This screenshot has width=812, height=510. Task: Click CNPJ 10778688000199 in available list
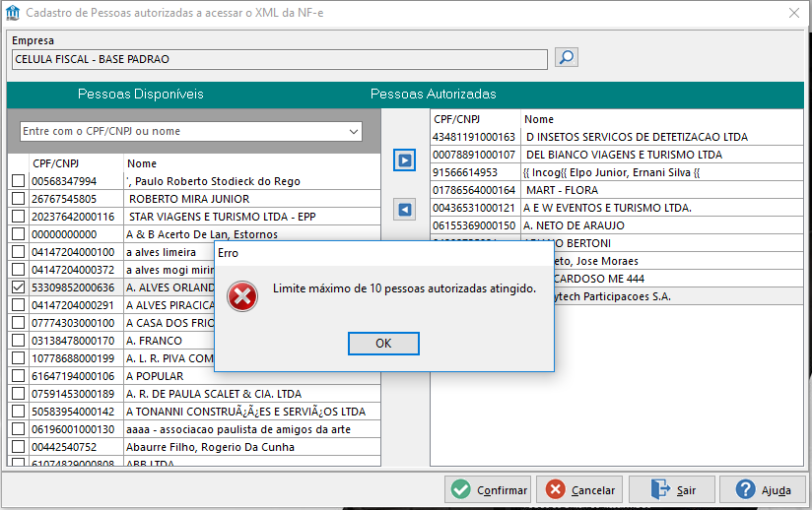[x=73, y=358]
